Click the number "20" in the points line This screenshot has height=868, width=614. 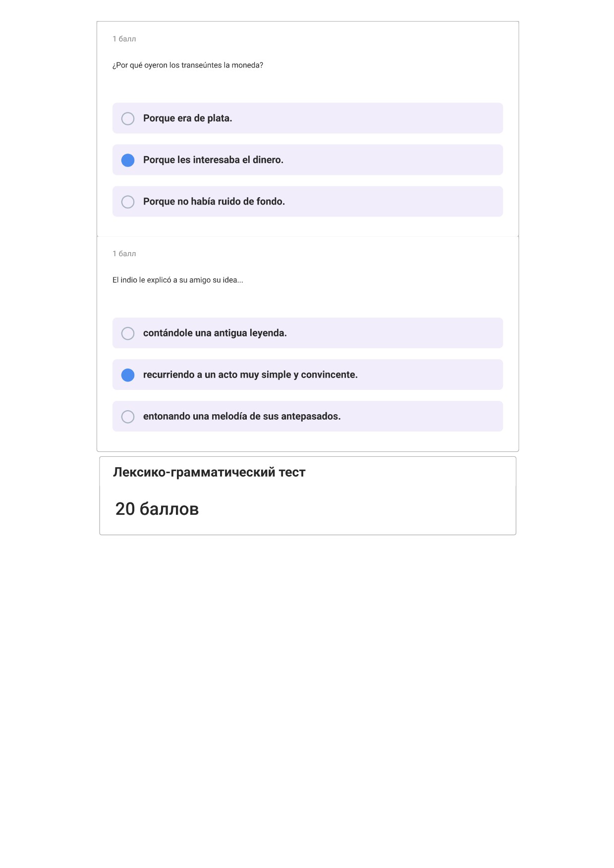coord(125,509)
